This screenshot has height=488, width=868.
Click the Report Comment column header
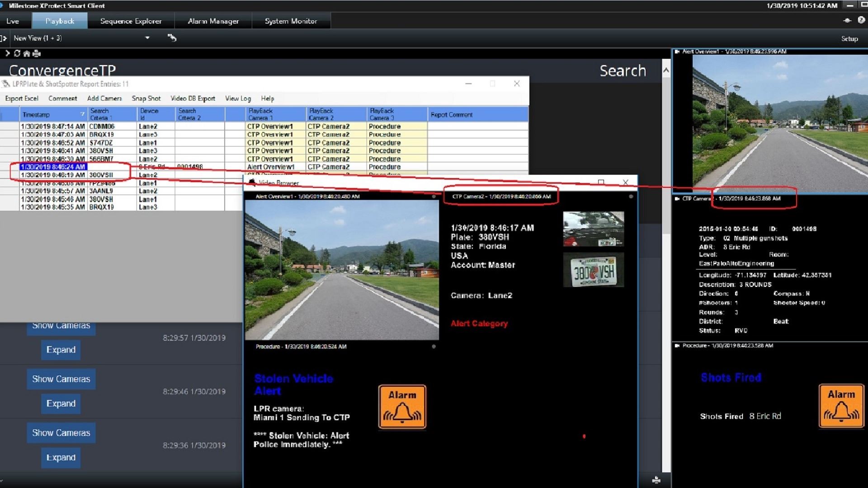click(478, 114)
